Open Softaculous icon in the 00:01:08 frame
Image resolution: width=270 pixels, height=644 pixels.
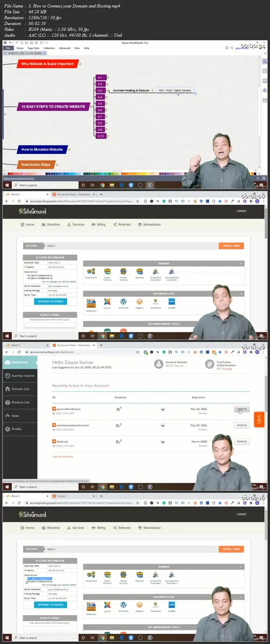pos(91,304)
